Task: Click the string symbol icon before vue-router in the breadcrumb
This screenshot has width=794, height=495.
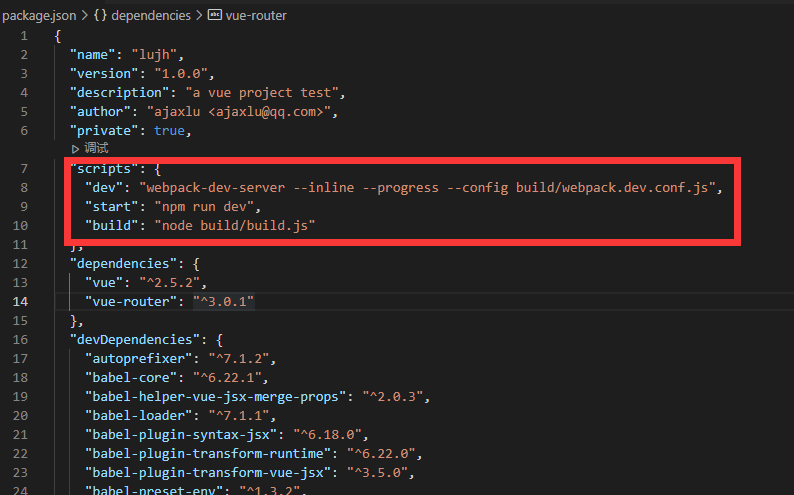Action: [215, 15]
